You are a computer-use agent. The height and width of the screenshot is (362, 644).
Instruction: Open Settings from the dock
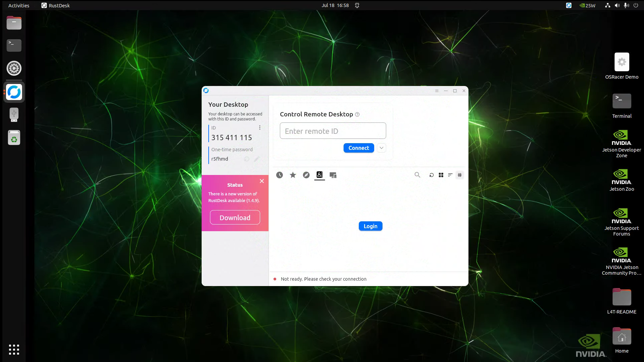(x=14, y=68)
